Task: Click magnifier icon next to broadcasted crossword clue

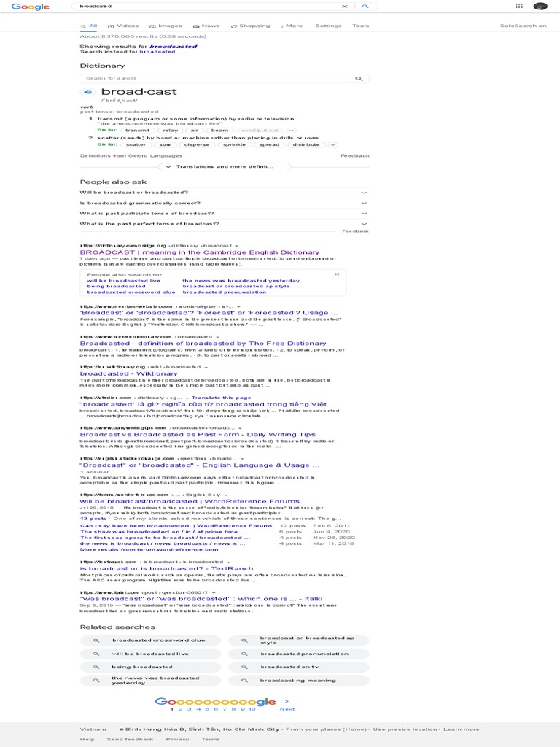Action: pyautogui.click(x=96, y=640)
